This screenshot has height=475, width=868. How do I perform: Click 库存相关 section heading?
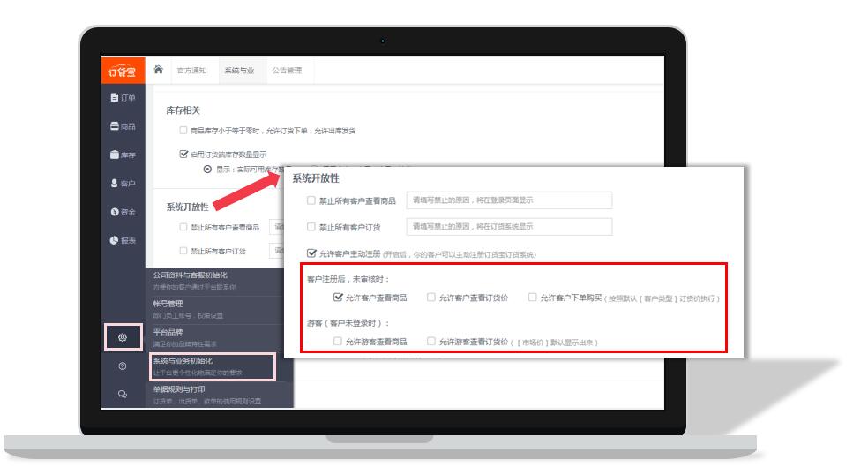pos(183,110)
